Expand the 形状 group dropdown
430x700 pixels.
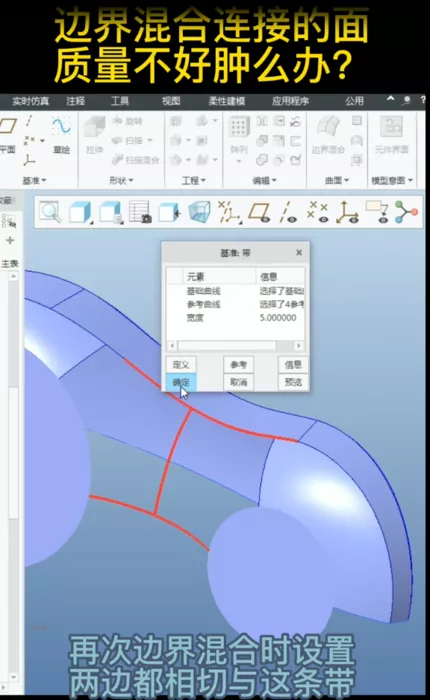pos(121,180)
